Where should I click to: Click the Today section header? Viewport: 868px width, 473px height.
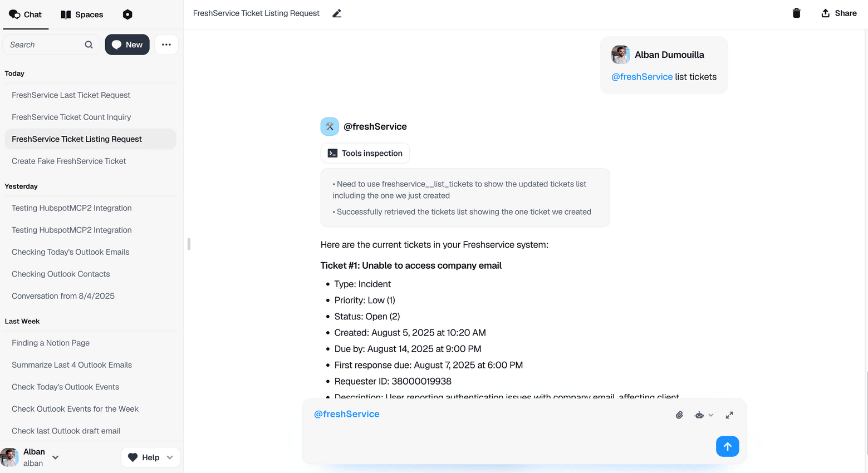(14, 73)
